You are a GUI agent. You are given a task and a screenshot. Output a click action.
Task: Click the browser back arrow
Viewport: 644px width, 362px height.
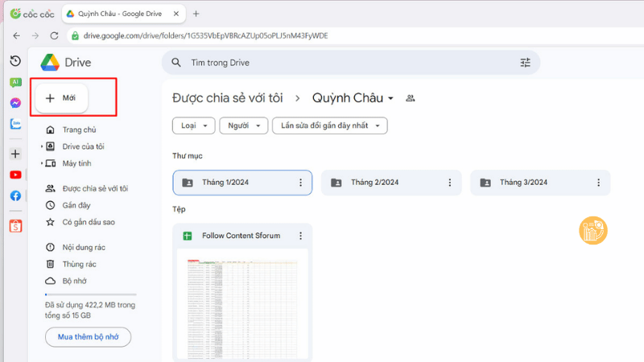click(x=16, y=35)
